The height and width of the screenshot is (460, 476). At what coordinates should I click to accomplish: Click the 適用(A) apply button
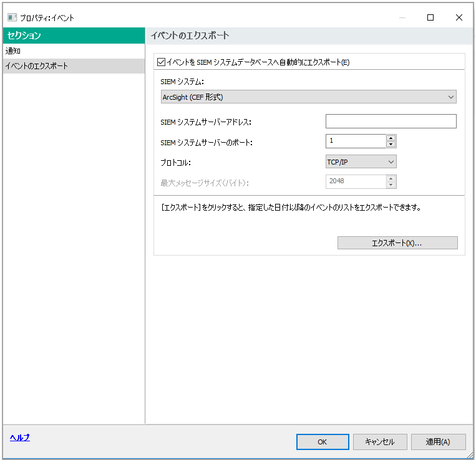(438, 442)
